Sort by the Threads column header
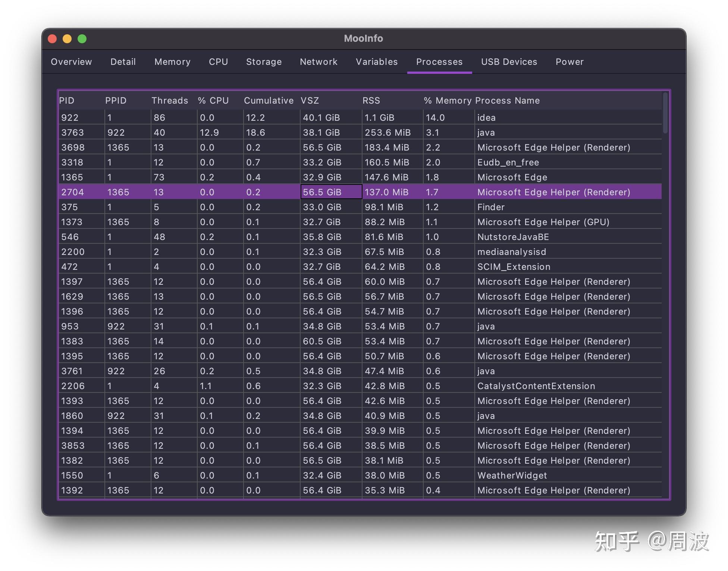728x571 pixels. (169, 100)
